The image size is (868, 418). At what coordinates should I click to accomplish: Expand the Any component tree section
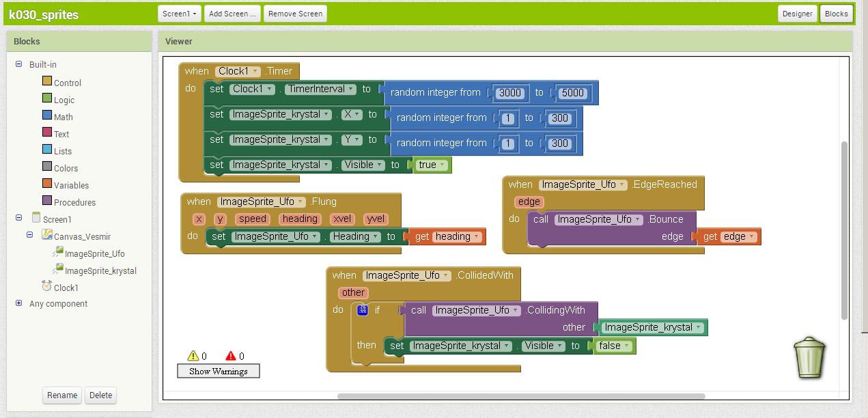point(18,303)
